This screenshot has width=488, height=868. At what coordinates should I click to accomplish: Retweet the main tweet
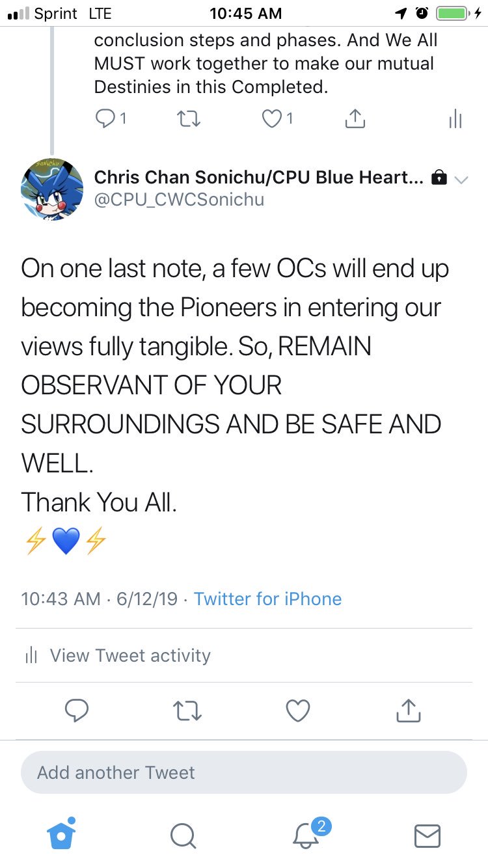(x=188, y=711)
